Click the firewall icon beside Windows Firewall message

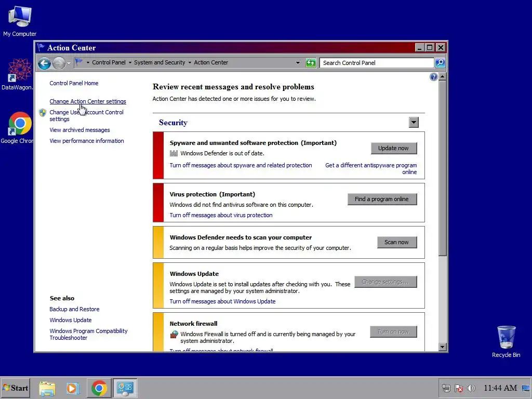point(174,334)
